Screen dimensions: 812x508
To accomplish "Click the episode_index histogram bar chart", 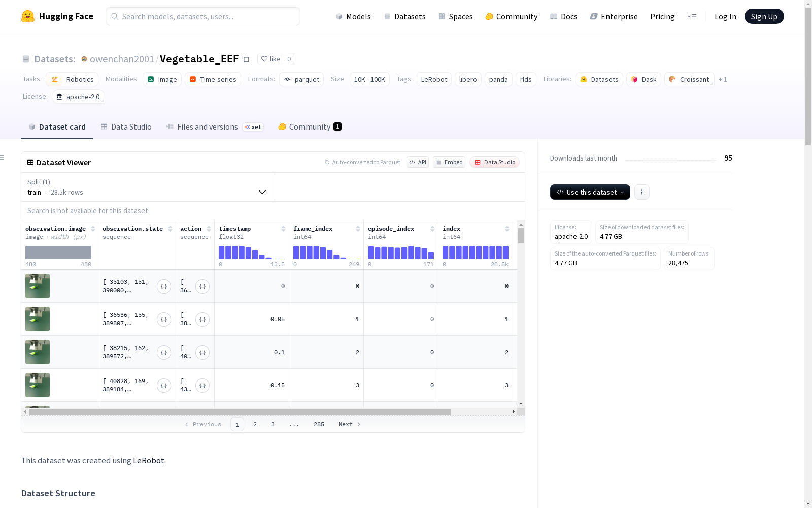I will pyautogui.click(x=401, y=252).
